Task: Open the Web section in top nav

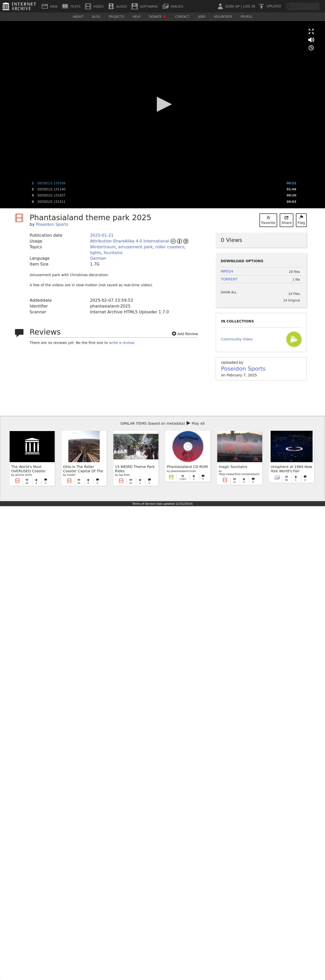Action: tap(49, 6)
